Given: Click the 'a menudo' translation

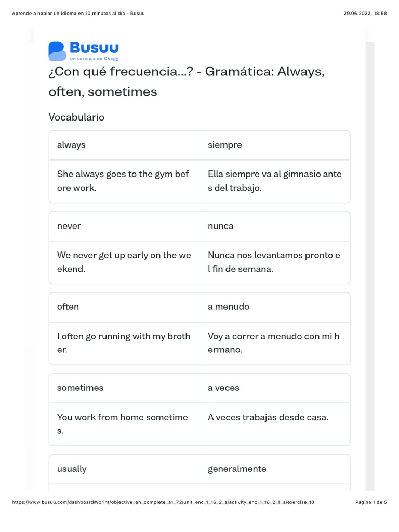Looking at the screenshot, I should [x=229, y=307].
